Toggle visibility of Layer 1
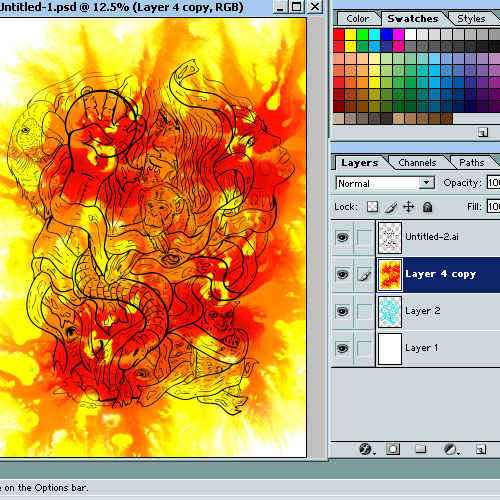This screenshot has width=500, height=500. click(x=342, y=349)
